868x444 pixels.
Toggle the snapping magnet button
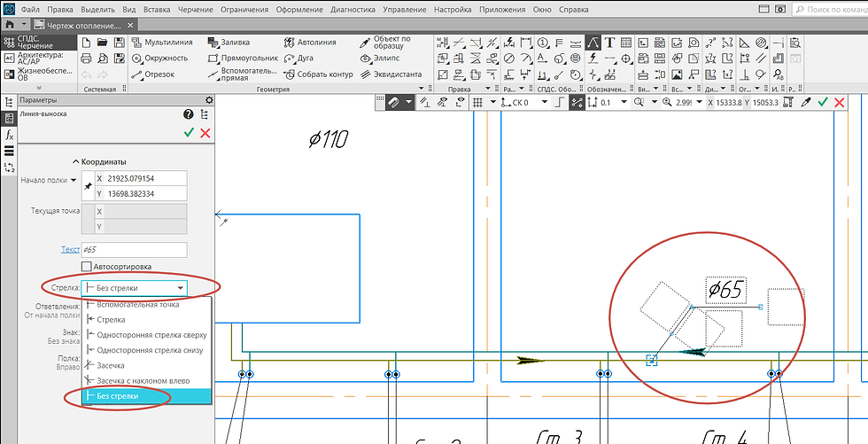point(393,103)
